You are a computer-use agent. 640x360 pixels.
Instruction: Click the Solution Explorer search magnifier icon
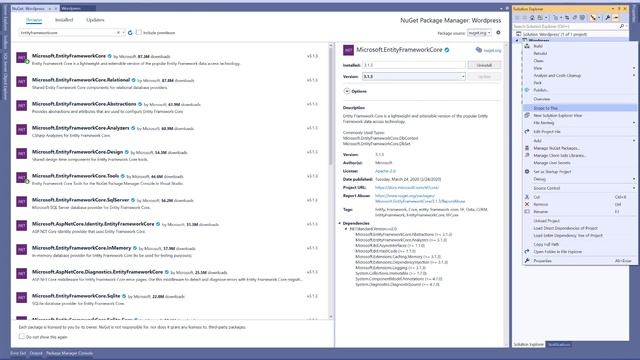point(622,26)
